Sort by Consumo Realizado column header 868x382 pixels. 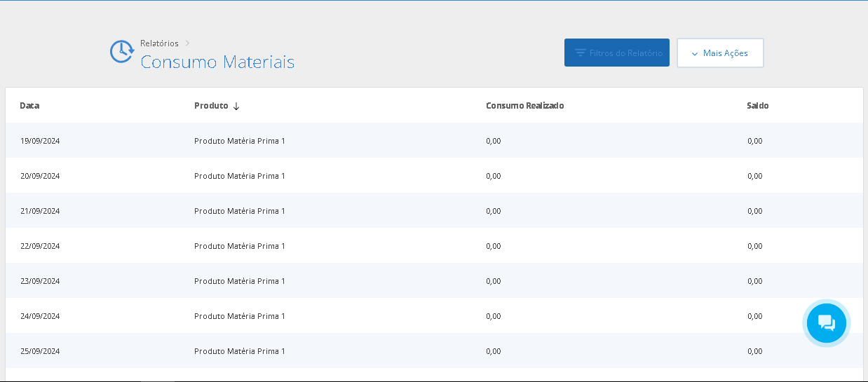pyautogui.click(x=525, y=106)
